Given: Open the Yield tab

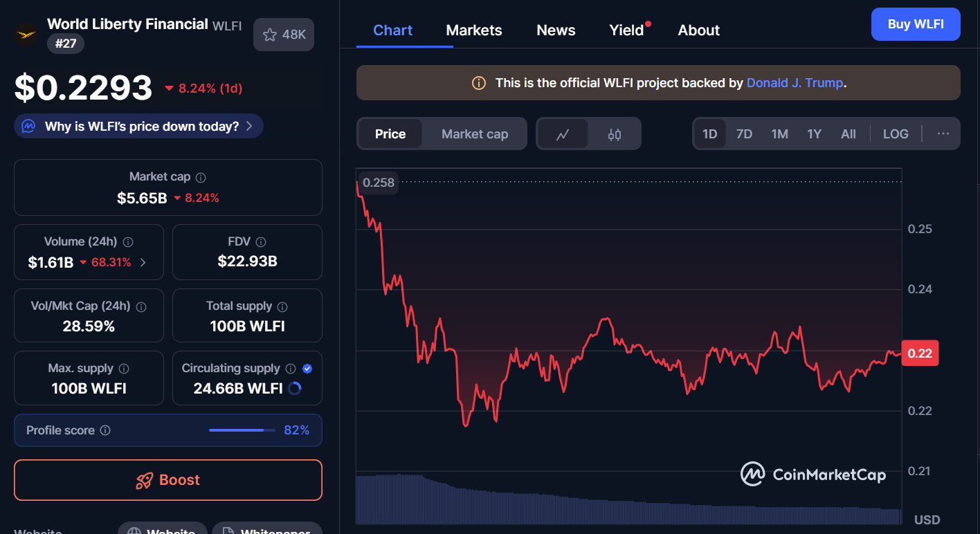Looking at the screenshot, I should pos(627,30).
